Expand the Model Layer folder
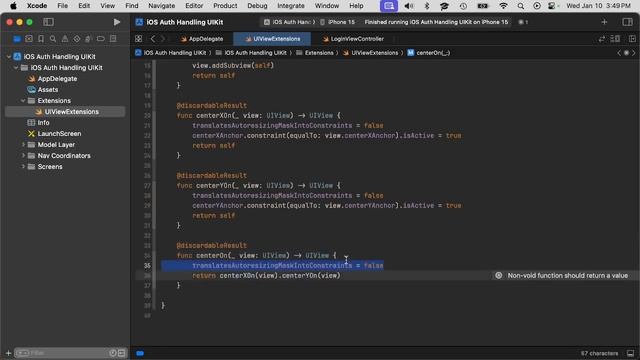The image size is (640, 360). pos(23,145)
